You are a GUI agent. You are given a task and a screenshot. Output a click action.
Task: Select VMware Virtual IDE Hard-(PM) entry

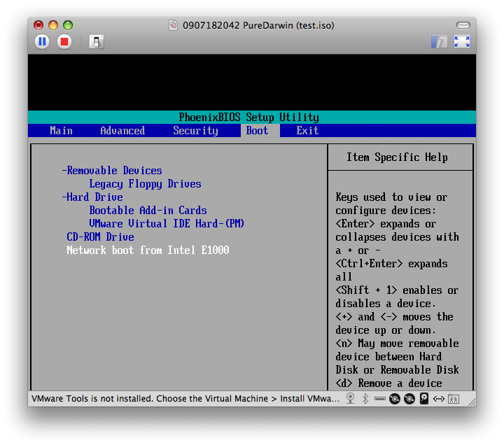pyautogui.click(x=167, y=223)
